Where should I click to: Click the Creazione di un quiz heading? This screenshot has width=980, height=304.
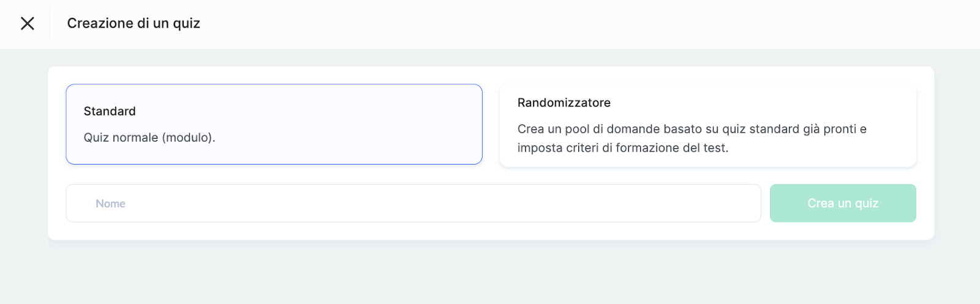coord(134,23)
